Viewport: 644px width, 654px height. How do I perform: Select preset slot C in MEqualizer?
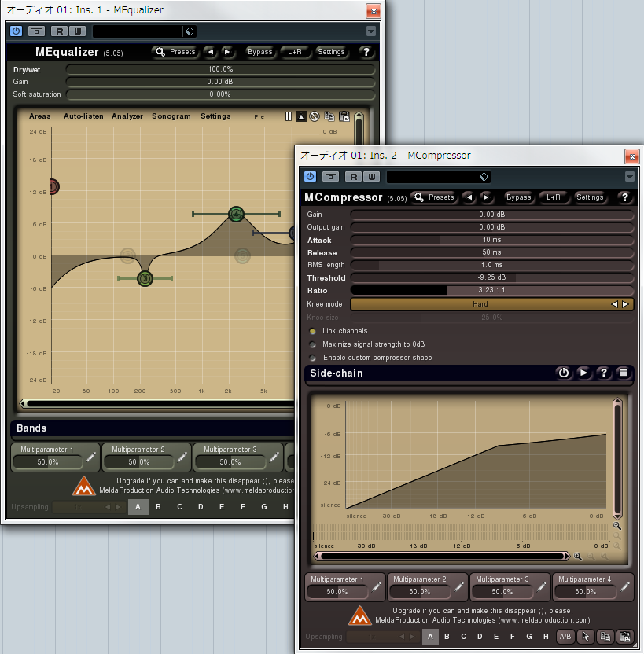click(179, 507)
